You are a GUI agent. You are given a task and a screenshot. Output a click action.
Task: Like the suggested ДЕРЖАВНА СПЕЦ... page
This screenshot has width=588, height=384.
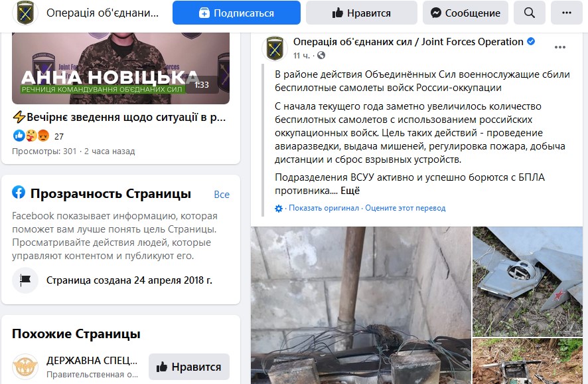point(189,367)
